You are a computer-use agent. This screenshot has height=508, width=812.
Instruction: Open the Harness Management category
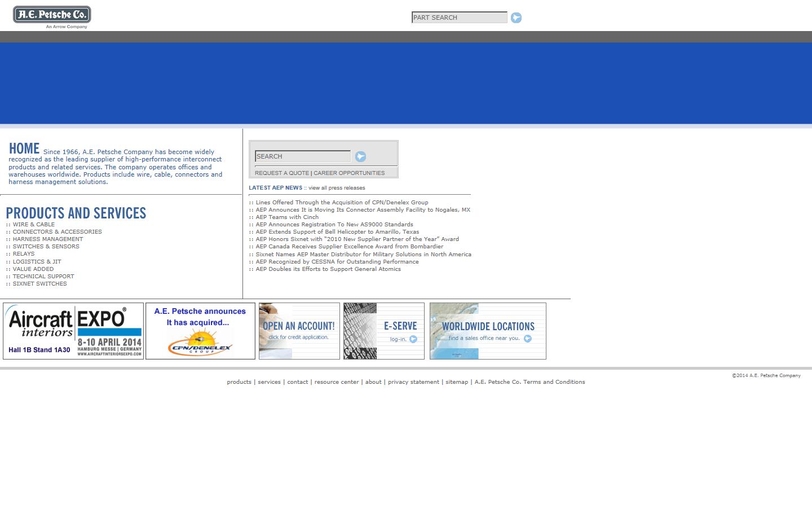[47, 239]
